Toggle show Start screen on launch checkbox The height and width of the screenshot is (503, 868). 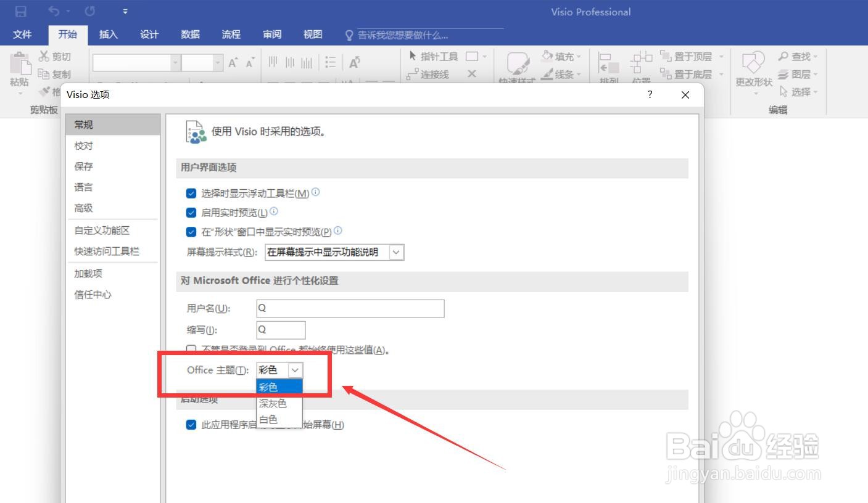click(x=191, y=425)
